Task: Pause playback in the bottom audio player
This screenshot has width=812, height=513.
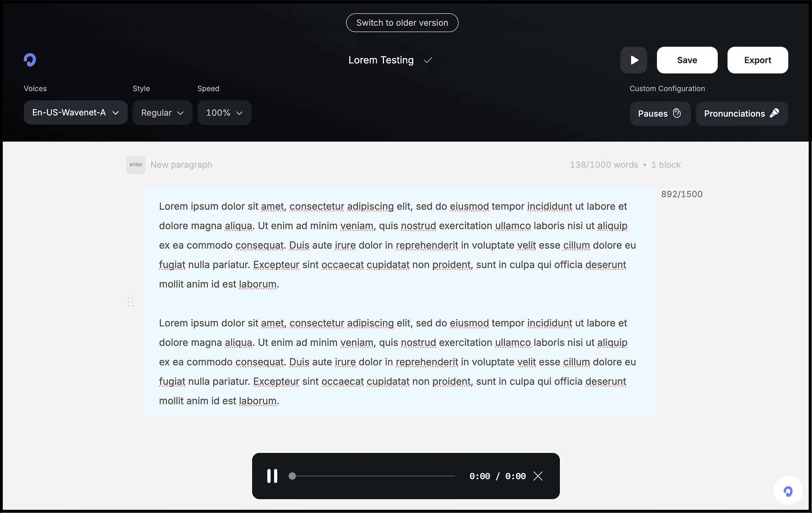Action: (x=272, y=476)
